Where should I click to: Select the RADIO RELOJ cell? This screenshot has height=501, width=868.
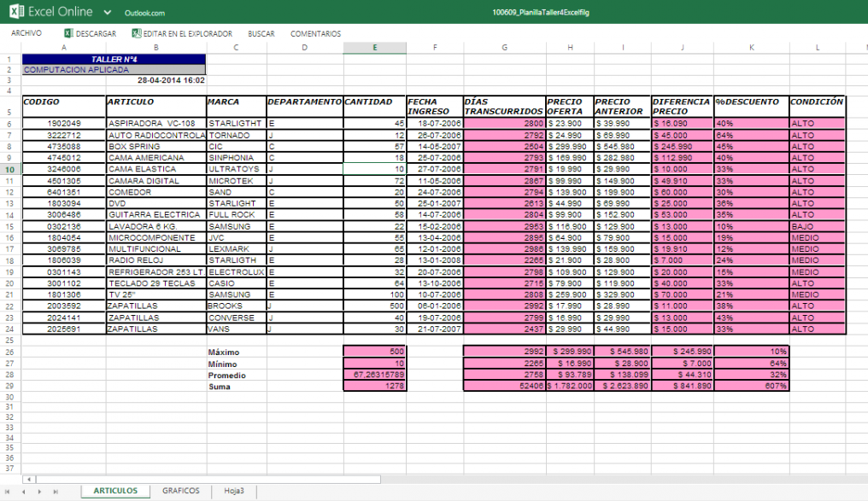[x=156, y=260]
